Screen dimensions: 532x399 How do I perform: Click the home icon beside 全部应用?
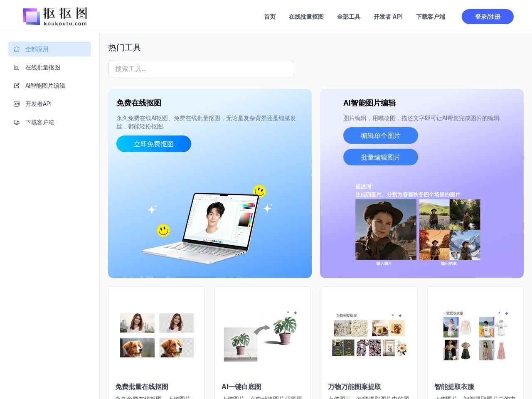coord(17,49)
